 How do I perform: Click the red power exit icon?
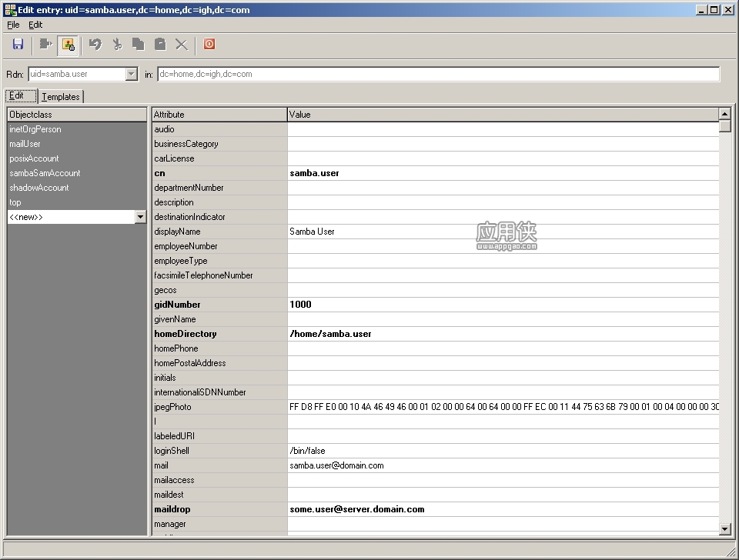pyautogui.click(x=209, y=45)
